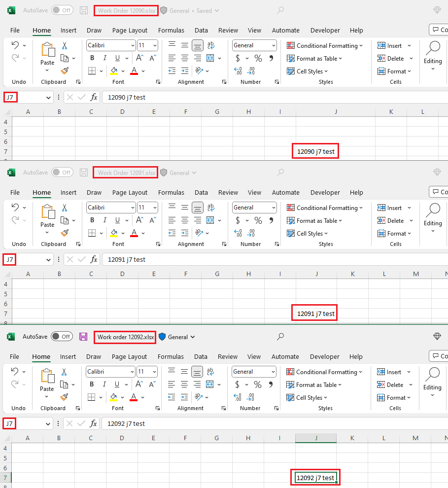Turn on AutoSave in Work Order 12091 window
This screenshot has height=488, width=448.
(x=62, y=173)
